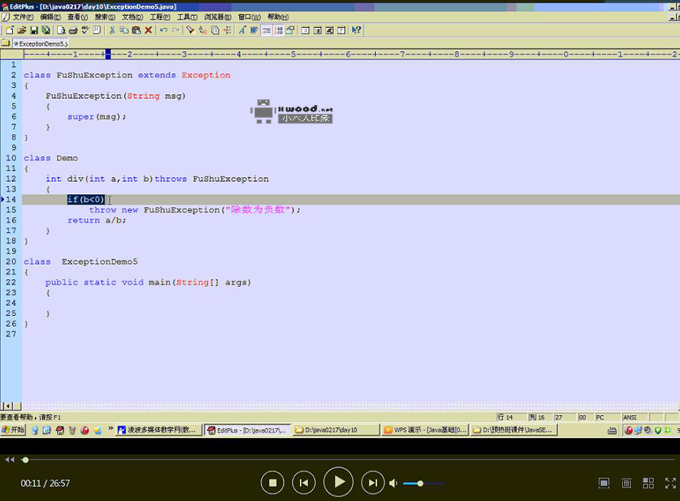Screen dimensions: 680x501
Task: Switch to the multimedia teaching taskbar button
Action: [x=158, y=430]
